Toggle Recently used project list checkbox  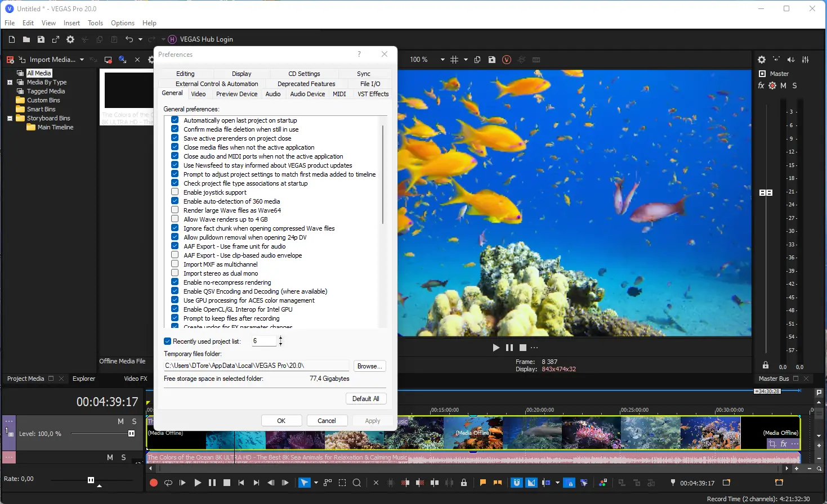pos(167,341)
